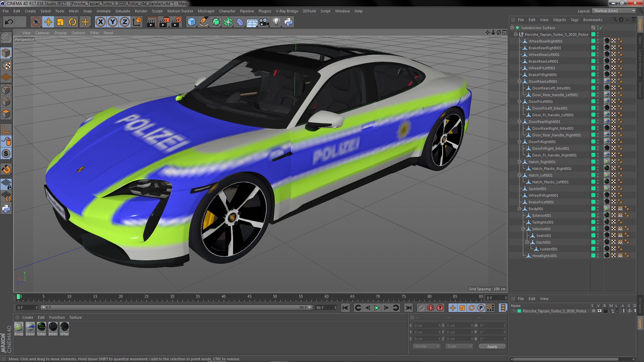Open viewport Cameras menu
The width and height of the screenshot is (644, 362).
point(42,33)
